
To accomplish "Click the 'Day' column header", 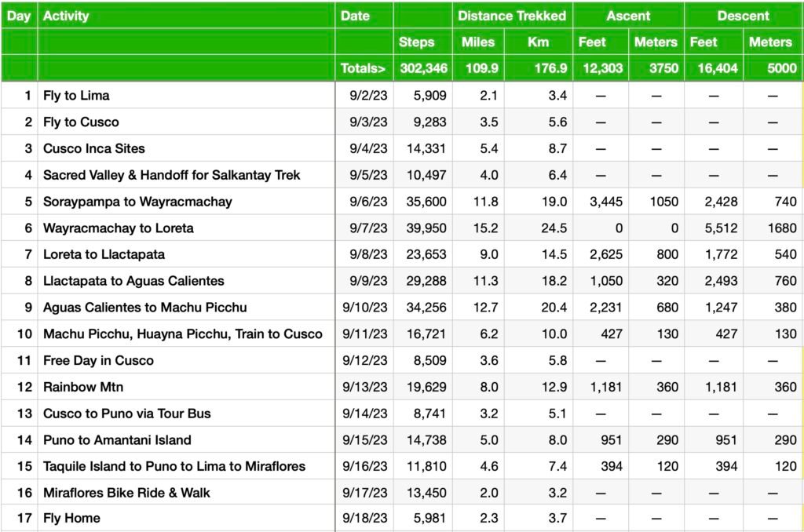I will tap(19, 16).
